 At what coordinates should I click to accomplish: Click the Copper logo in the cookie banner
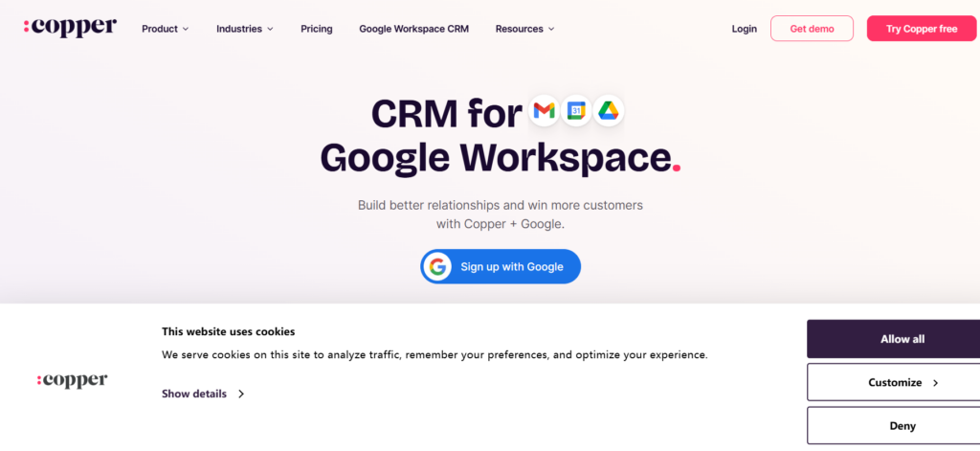click(72, 381)
